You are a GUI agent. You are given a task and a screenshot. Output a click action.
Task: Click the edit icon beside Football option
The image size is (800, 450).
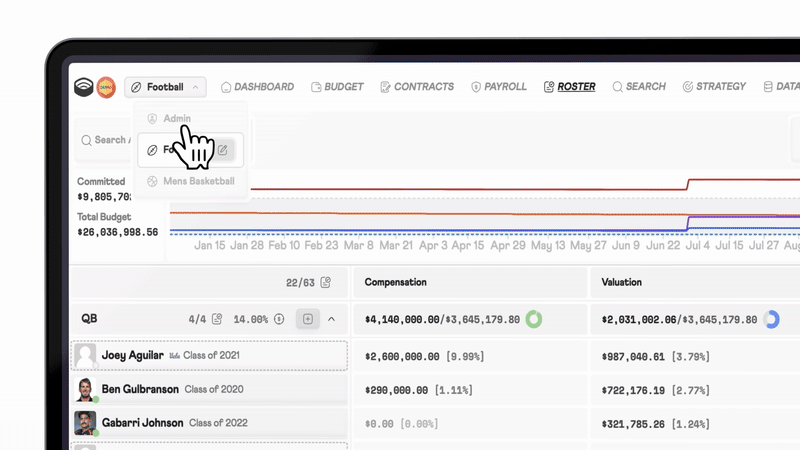(224, 150)
